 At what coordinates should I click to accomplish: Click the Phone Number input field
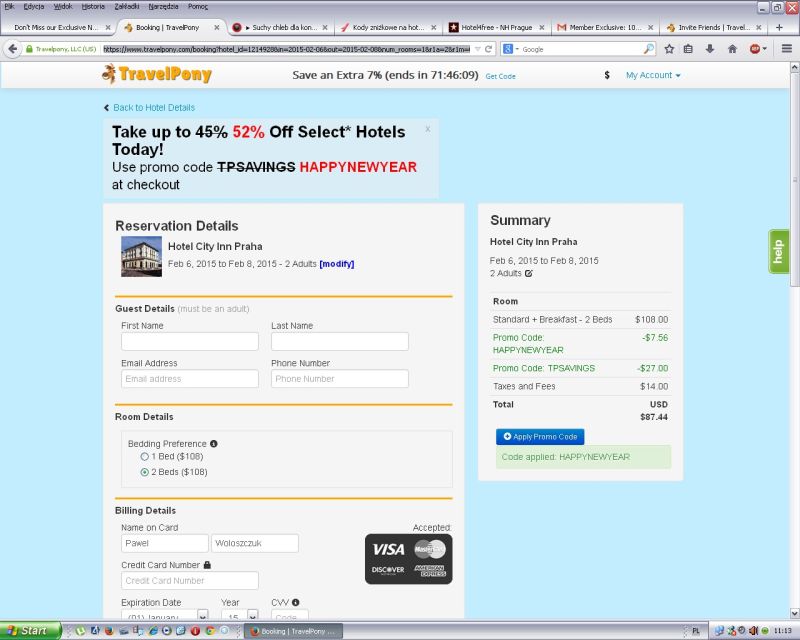340,379
